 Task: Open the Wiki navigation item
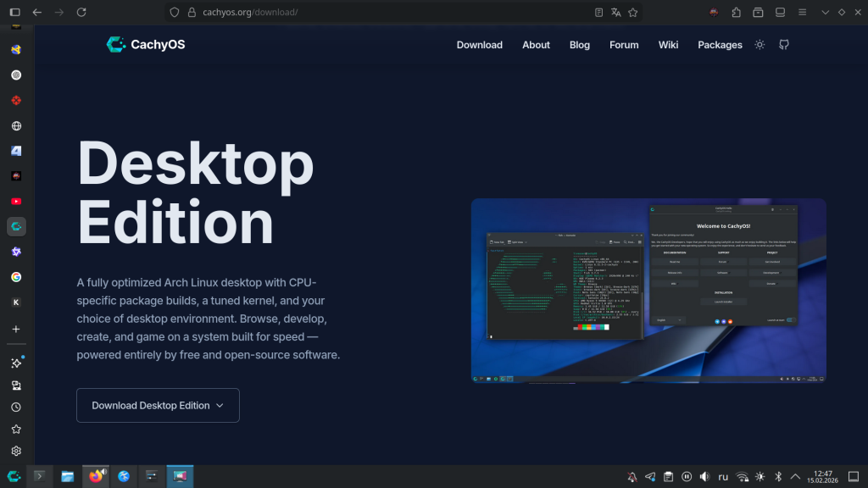668,45
